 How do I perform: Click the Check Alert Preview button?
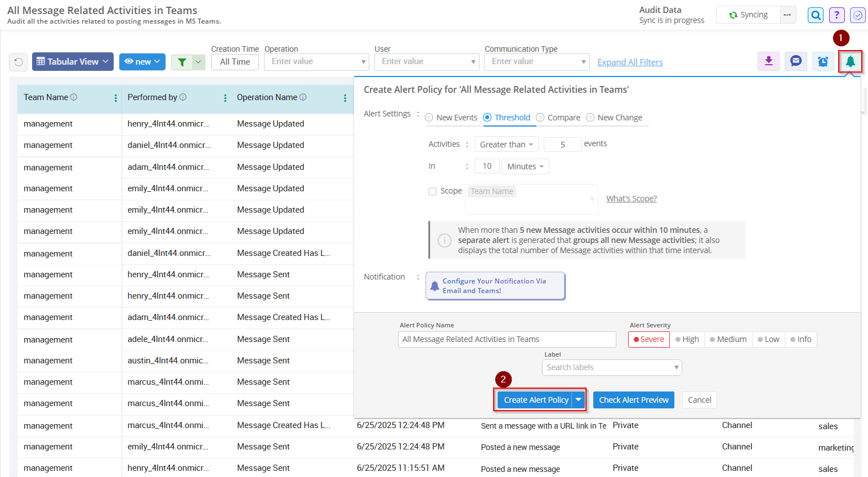click(633, 399)
